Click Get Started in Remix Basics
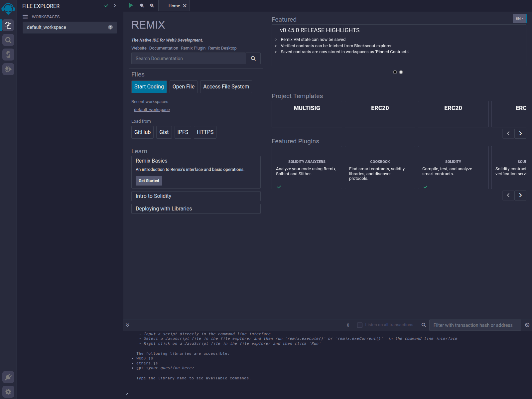Image resolution: width=532 pixels, height=399 pixels. tap(149, 181)
